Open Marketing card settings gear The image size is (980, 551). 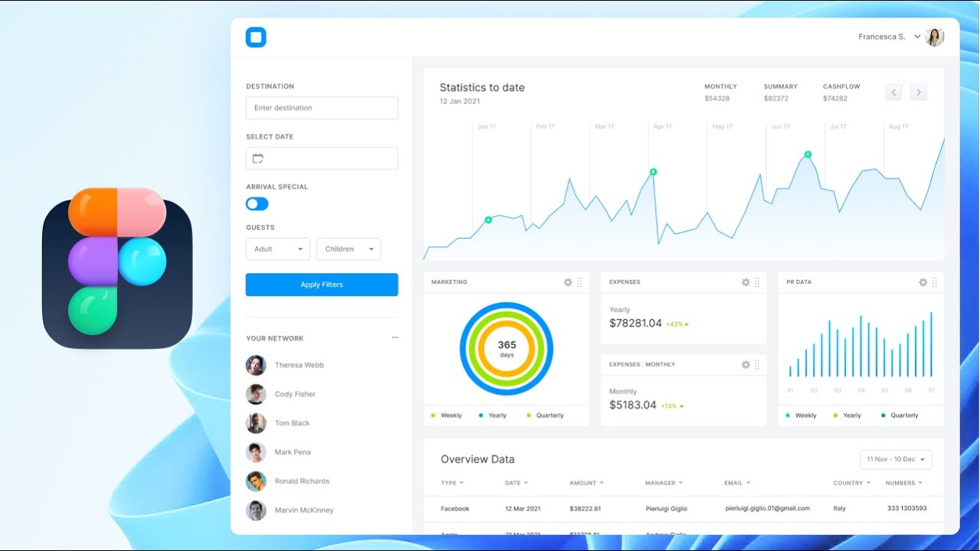click(568, 282)
